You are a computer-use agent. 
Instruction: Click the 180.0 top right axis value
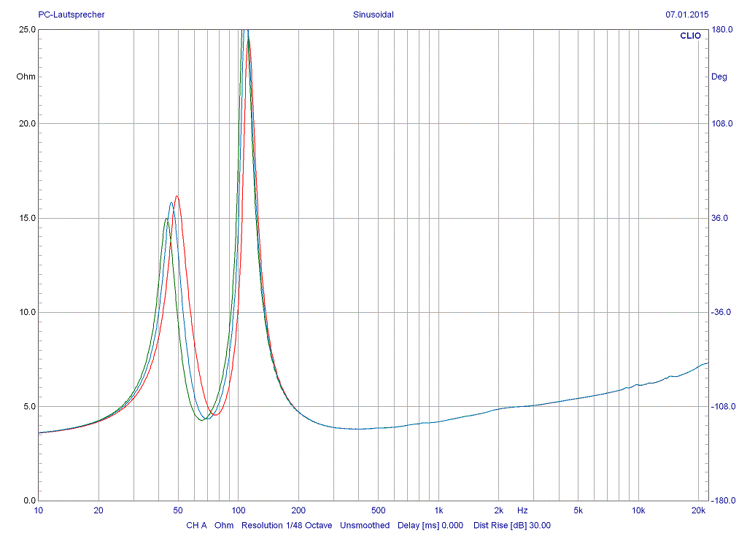[721, 30]
